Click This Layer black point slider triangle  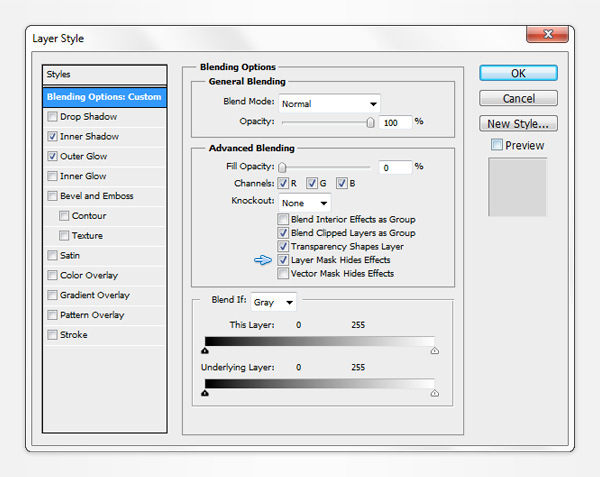pos(205,351)
